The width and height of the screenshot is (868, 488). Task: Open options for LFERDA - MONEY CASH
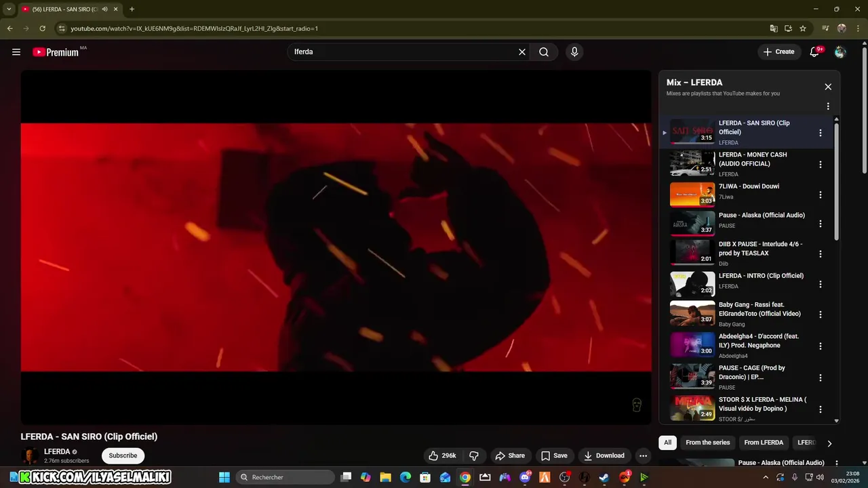(x=821, y=165)
